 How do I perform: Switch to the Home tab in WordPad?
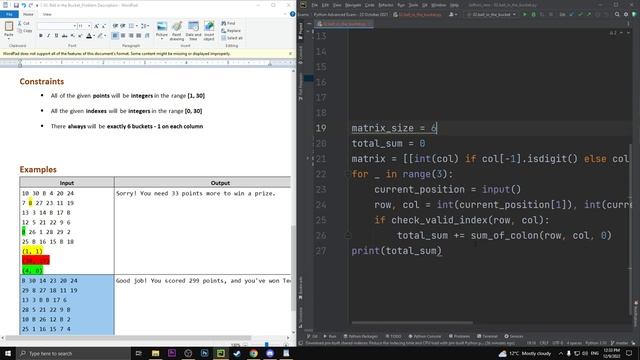coord(28,14)
